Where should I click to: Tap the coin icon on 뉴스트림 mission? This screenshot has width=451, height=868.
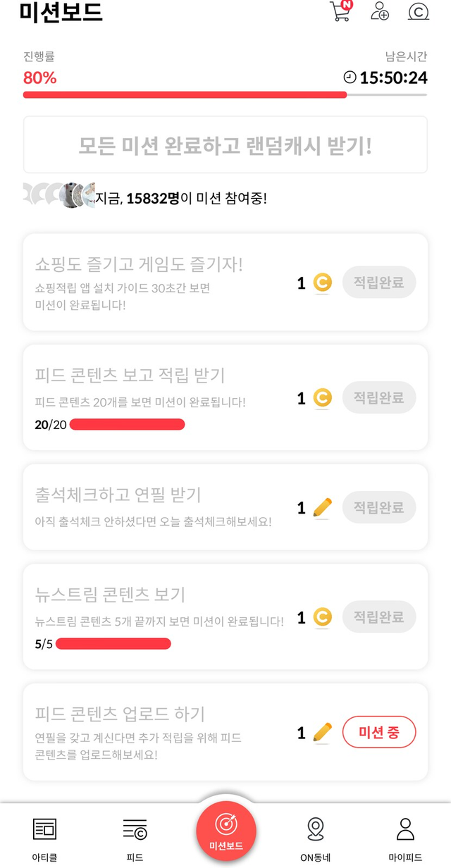tap(322, 618)
